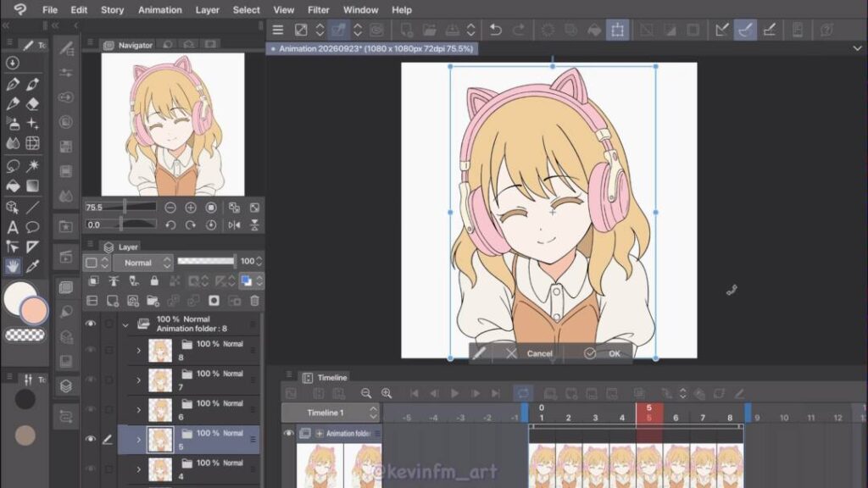Screen dimensions: 868x488
Task: Zoom in on the timeline
Action: tap(387, 393)
